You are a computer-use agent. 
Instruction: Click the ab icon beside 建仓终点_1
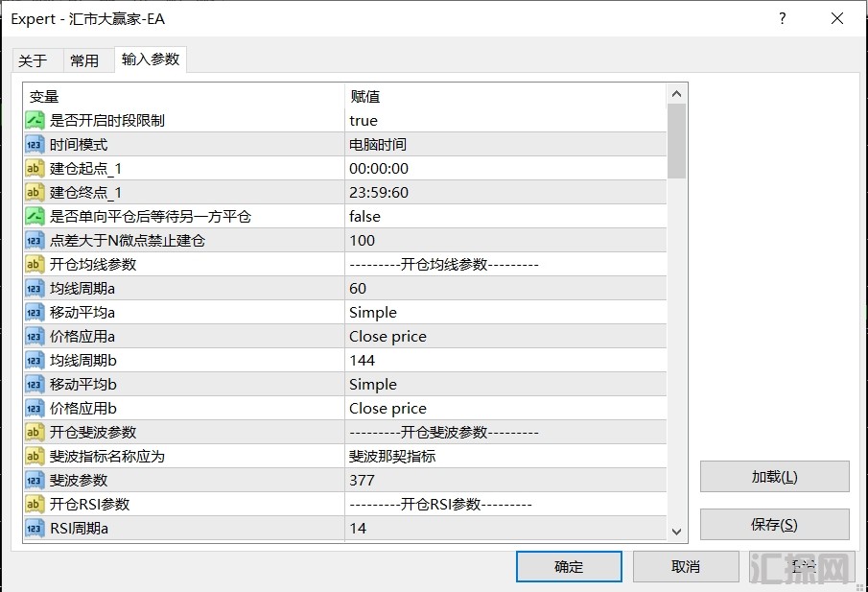(35, 192)
